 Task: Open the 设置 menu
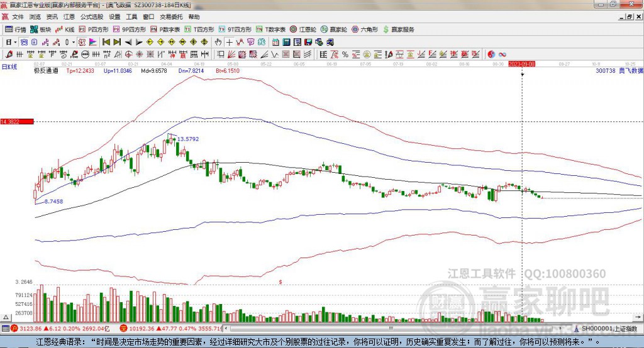(114, 17)
